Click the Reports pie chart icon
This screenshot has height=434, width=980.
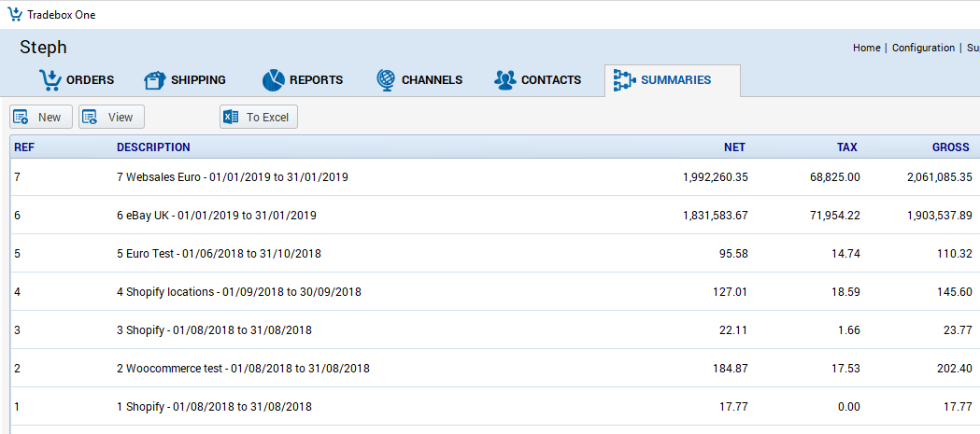click(x=273, y=80)
